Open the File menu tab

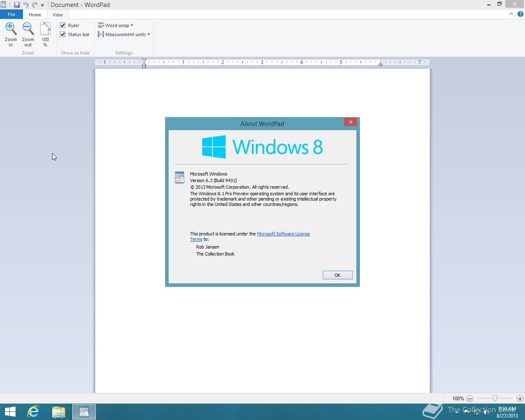[11, 14]
